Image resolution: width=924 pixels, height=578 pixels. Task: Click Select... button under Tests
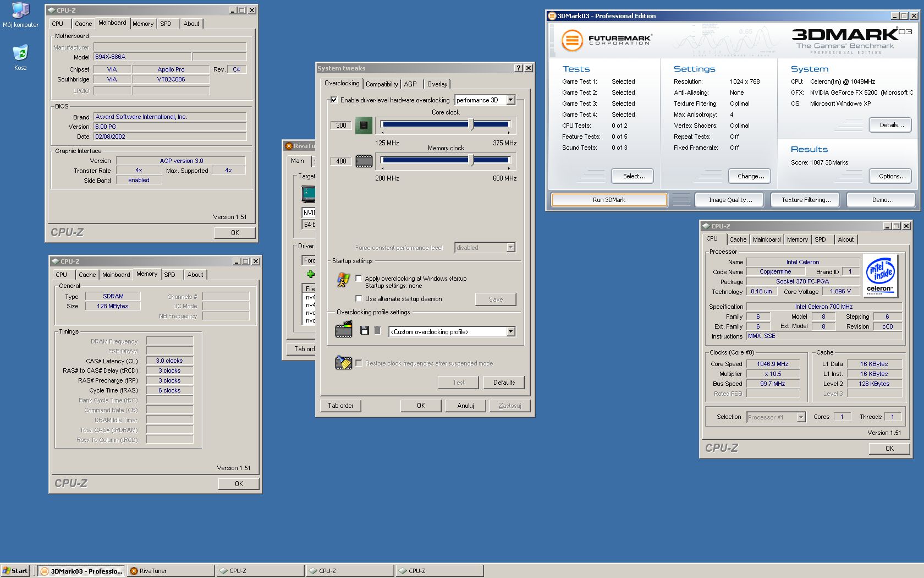point(632,176)
